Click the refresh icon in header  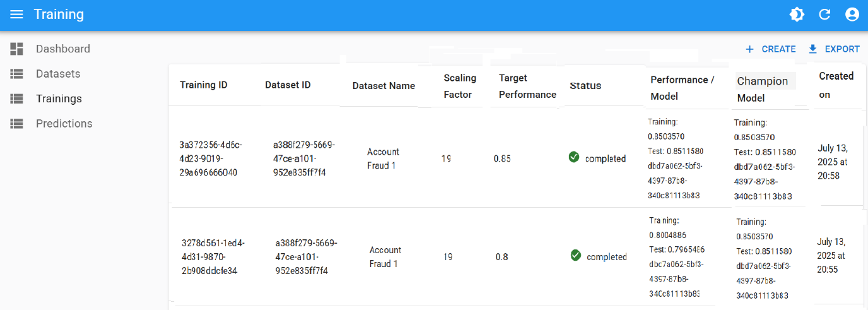click(824, 15)
